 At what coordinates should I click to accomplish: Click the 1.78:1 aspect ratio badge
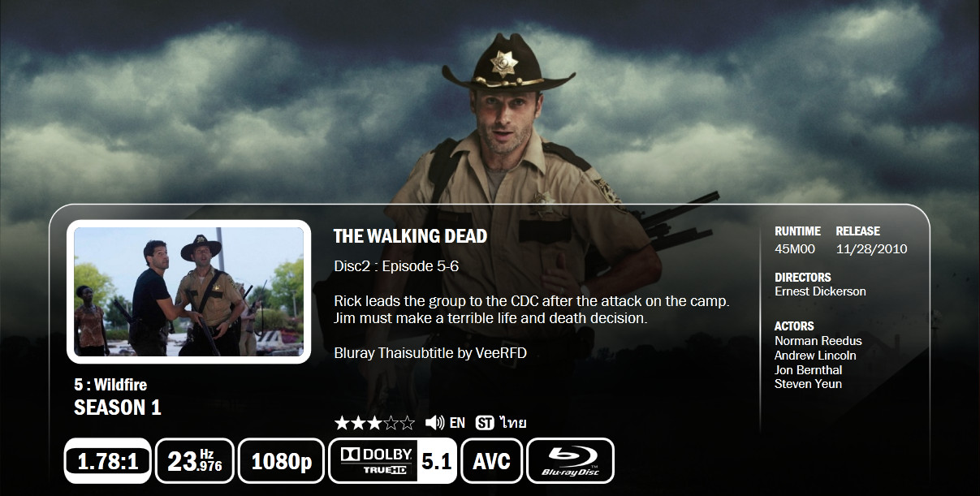pos(108,461)
